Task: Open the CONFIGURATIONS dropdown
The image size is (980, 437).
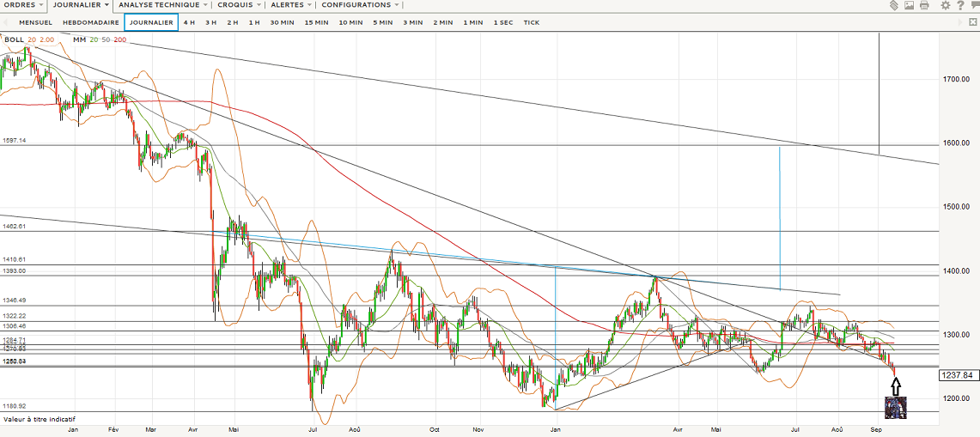Action: (360, 5)
